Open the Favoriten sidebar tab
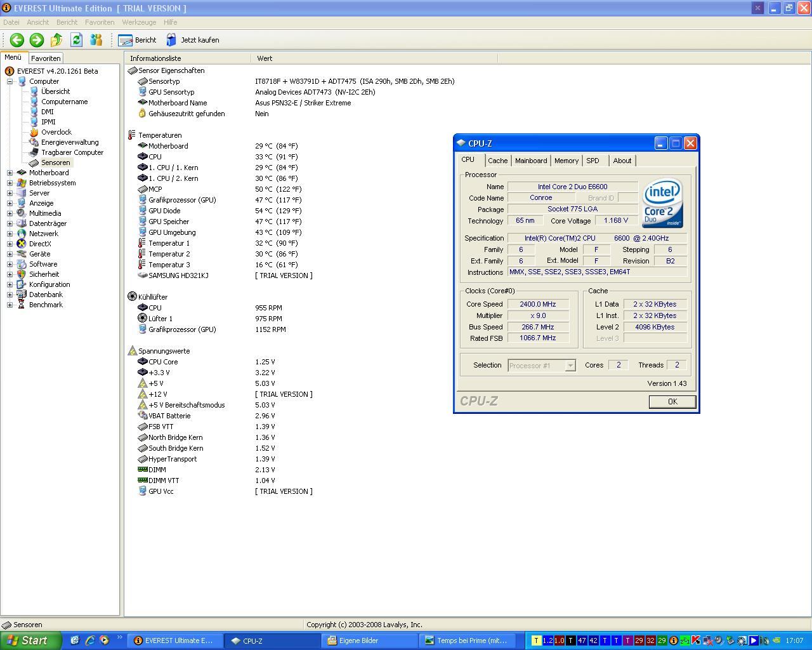Image resolution: width=812 pixels, height=650 pixels. pyautogui.click(x=46, y=58)
